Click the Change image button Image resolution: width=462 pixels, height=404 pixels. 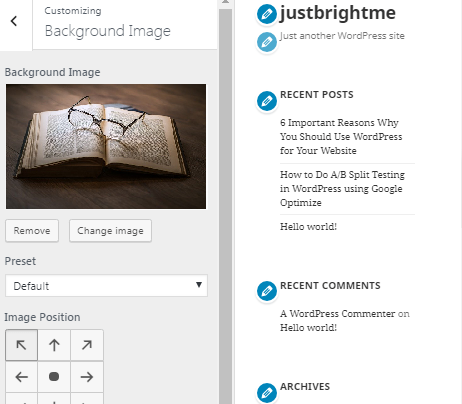pyautogui.click(x=110, y=231)
